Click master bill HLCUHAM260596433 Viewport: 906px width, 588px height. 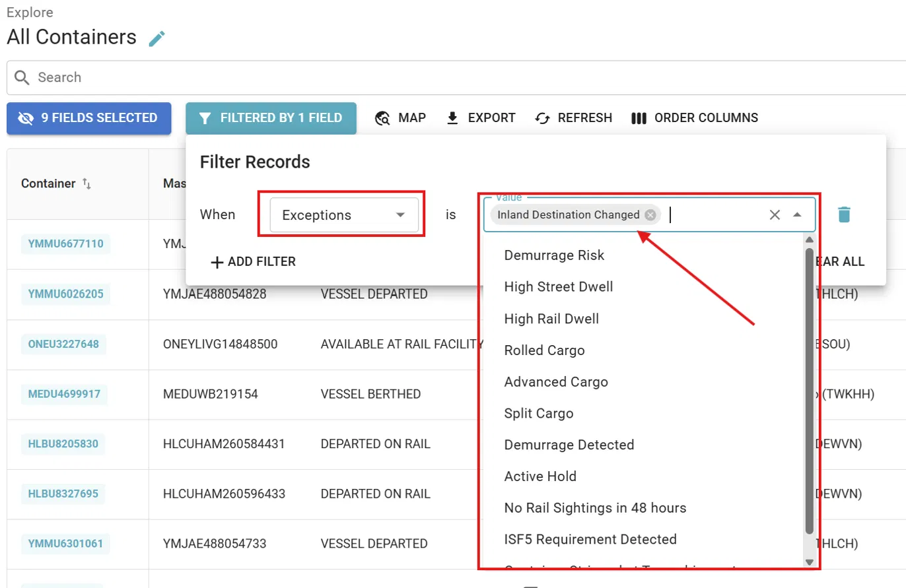(224, 494)
